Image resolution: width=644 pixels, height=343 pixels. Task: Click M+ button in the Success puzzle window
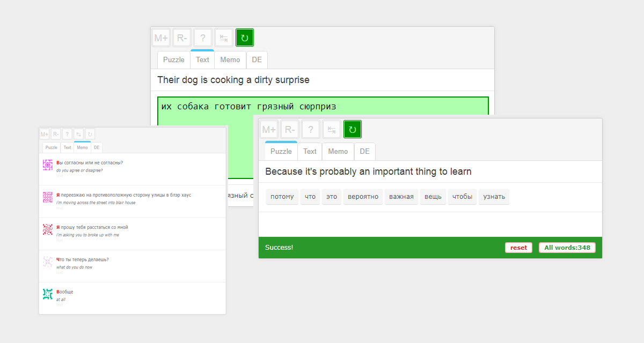[x=269, y=129]
